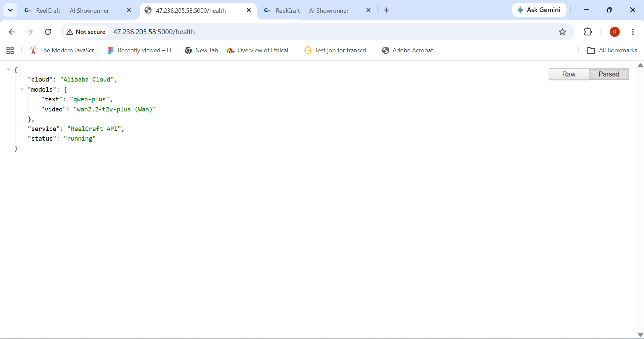Viewport: 644px width, 339px height.
Task: Click the "ReelCraft API" value
Action: [94, 129]
